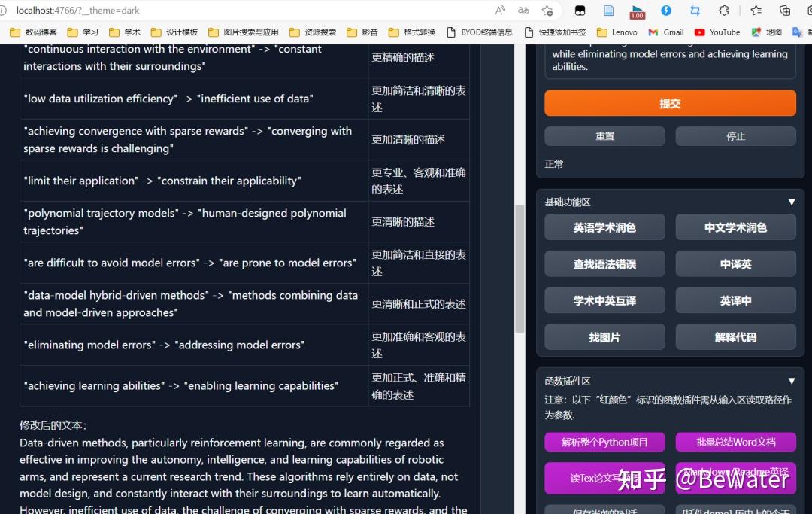This screenshot has height=514, width=812.
Task: Click the "data-model hybrid-driven methods" table cell
Action: [x=194, y=303]
